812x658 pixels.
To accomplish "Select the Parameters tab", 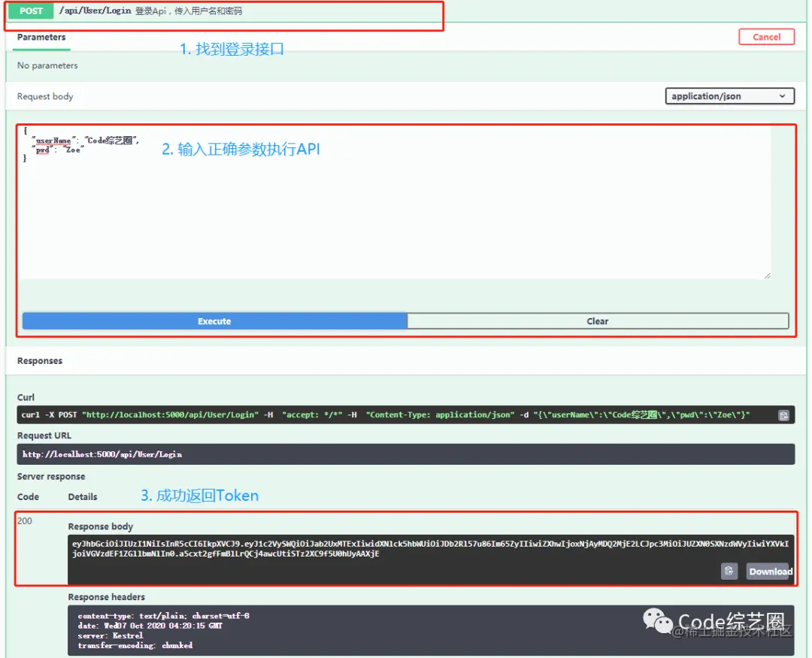I will 41,38.
